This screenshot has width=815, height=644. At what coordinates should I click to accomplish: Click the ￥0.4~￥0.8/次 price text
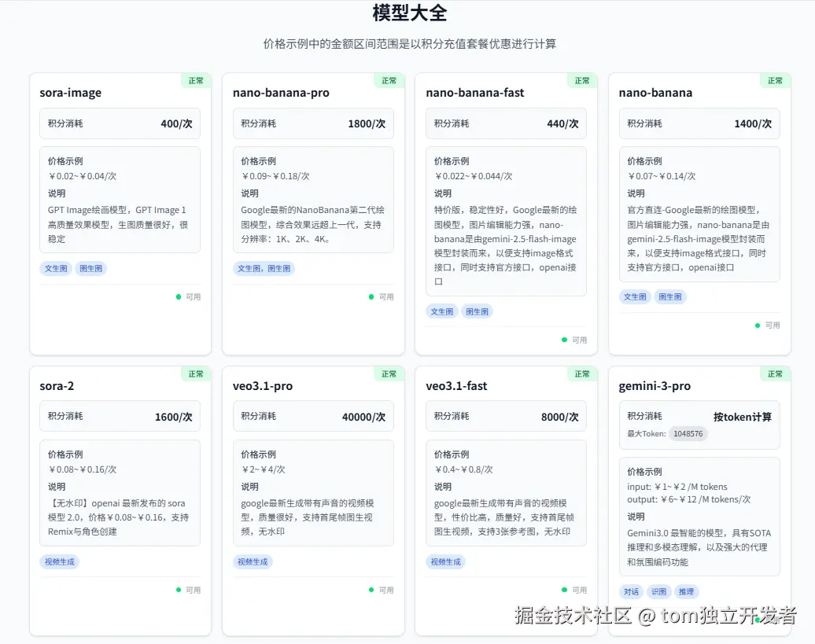coord(463,469)
